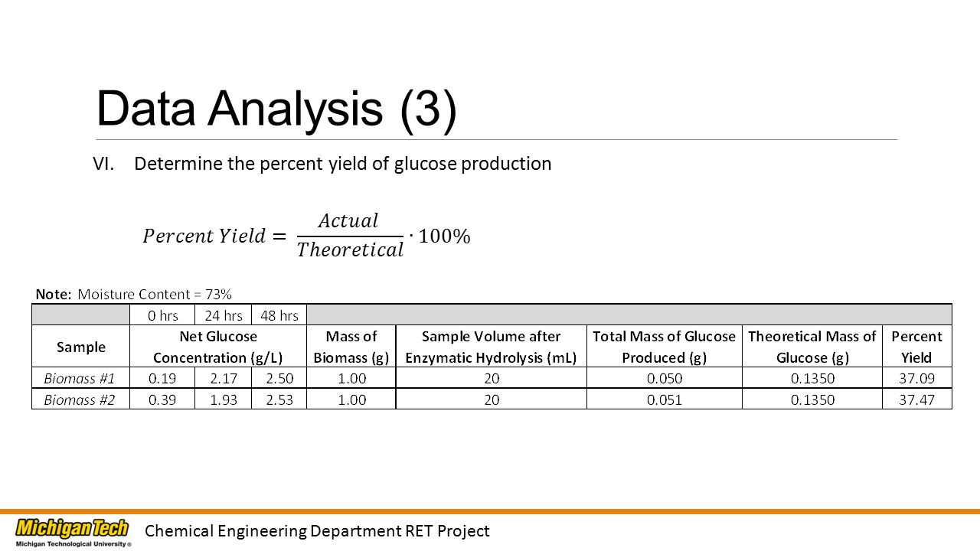Image resolution: width=980 pixels, height=551 pixels.
Task: Select the Biomass #1 row label
Action: pos(80,378)
